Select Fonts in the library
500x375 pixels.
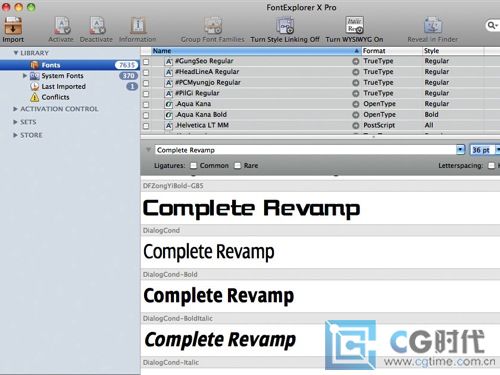(70, 65)
